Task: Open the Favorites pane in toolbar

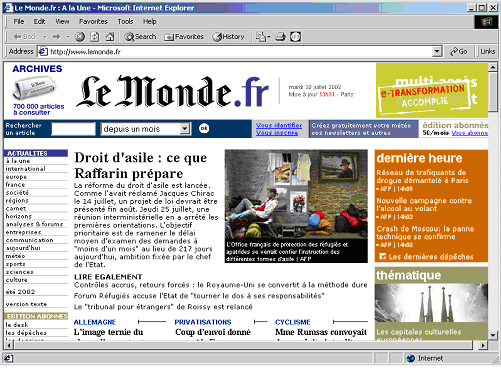Action: click(x=184, y=37)
